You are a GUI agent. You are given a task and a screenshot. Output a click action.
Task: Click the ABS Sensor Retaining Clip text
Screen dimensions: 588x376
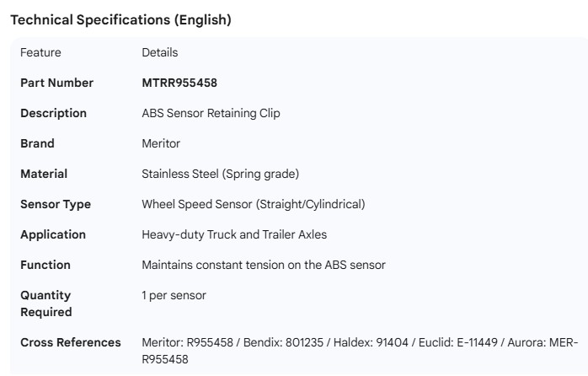click(x=211, y=113)
